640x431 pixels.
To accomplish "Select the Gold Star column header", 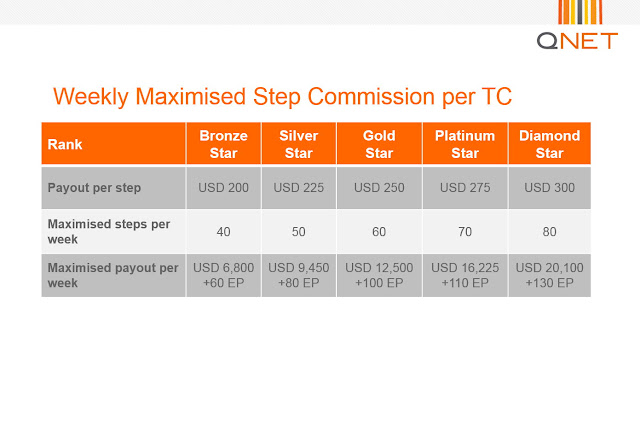I will 378,143.
